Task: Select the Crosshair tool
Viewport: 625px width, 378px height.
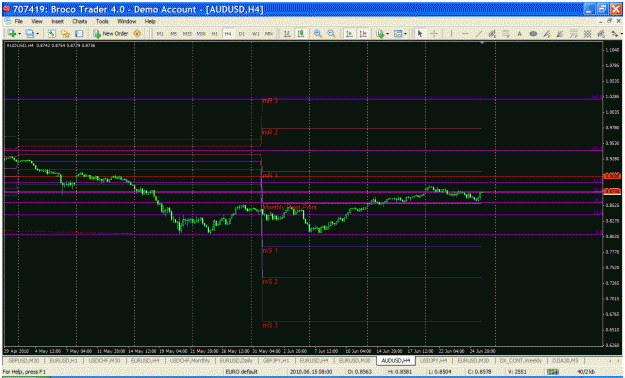Action: pos(434,34)
